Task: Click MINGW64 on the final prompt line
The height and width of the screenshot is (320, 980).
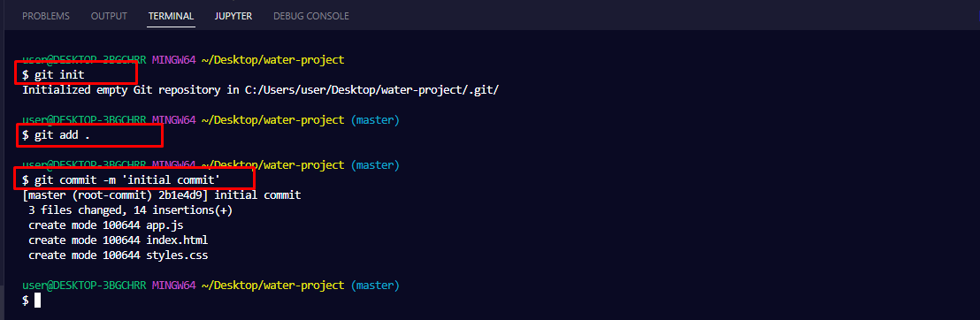Action: click(173, 285)
